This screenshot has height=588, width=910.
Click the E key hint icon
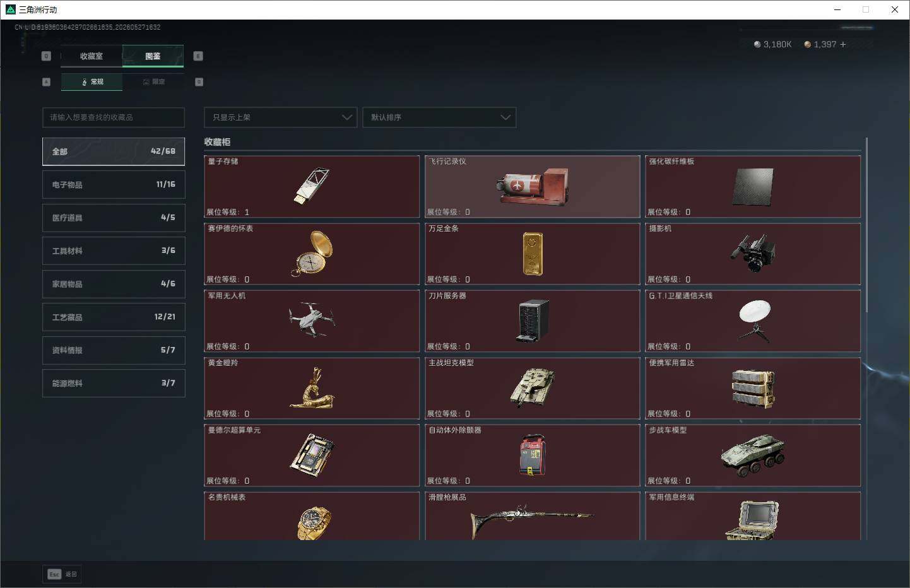pyautogui.click(x=198, y=56)
